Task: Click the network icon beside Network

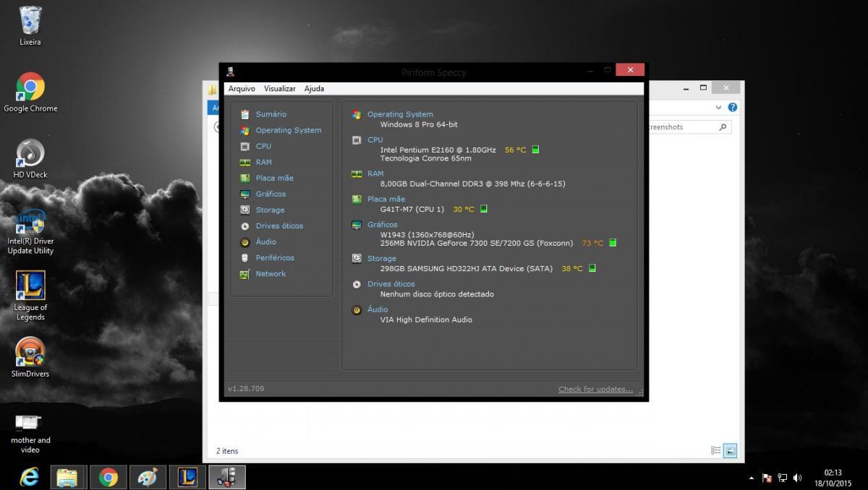Action: [x=244, y=273]
